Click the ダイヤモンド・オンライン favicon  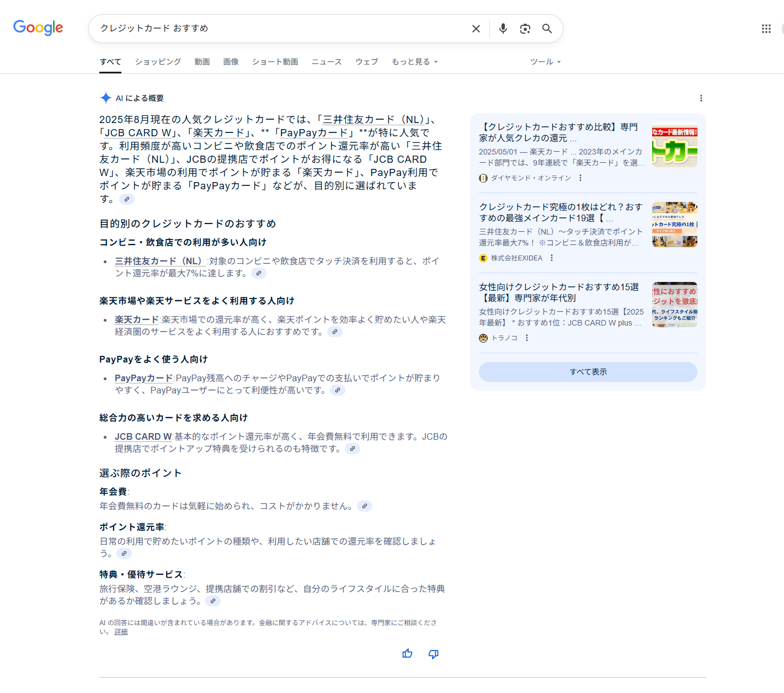(483, 178)
